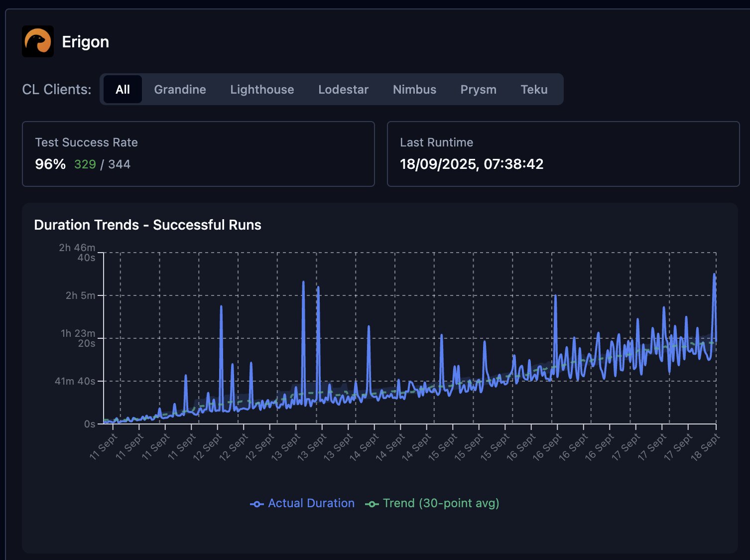Viewport: 750px width, 560px height.
Task: Click the Test Success Rate card
Action: (x=198, y=154)
